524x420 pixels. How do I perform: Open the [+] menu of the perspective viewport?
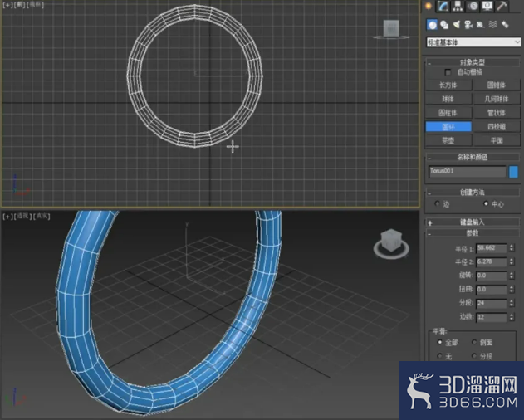(7, 216)
